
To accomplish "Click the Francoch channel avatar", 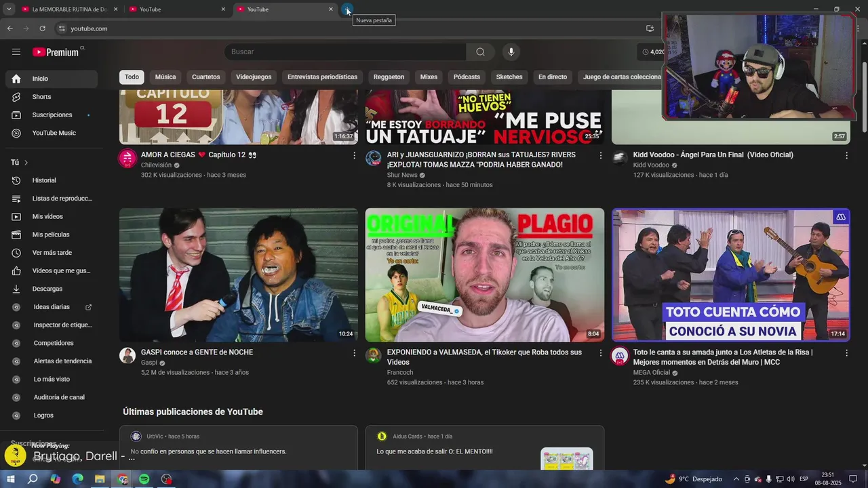I will (374, 356).
